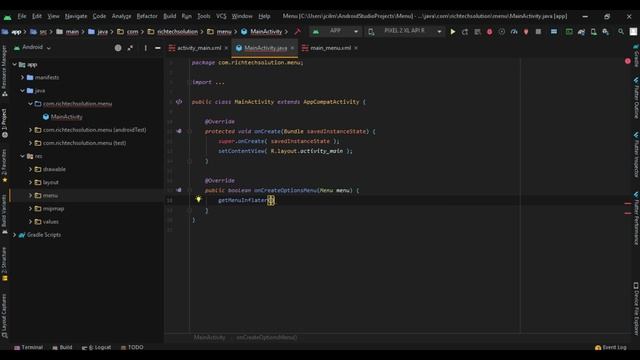Close the MainActivity.java tab
This screenshot has width=640, height=360.
(x=292, y=48)
